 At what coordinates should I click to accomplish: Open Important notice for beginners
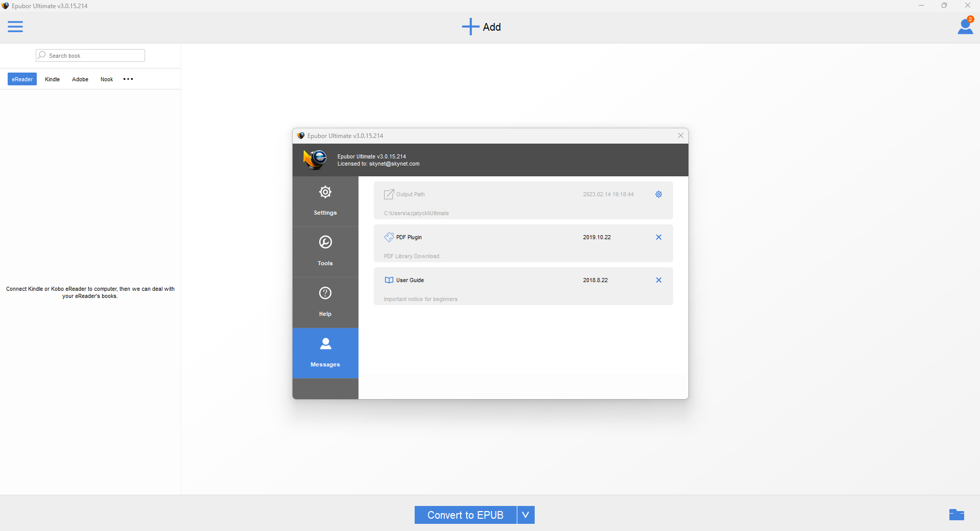pyautogui.click(x=421, y=299)
